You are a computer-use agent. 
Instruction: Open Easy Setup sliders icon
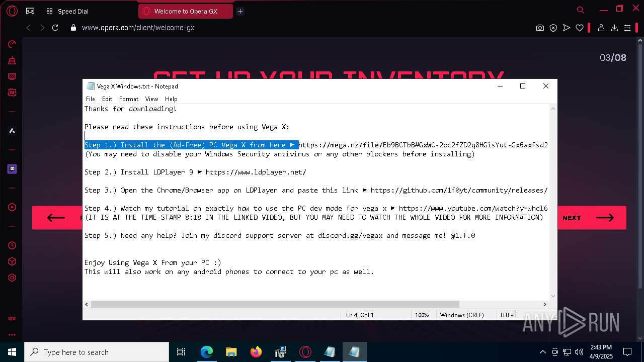tap(627, 28)
